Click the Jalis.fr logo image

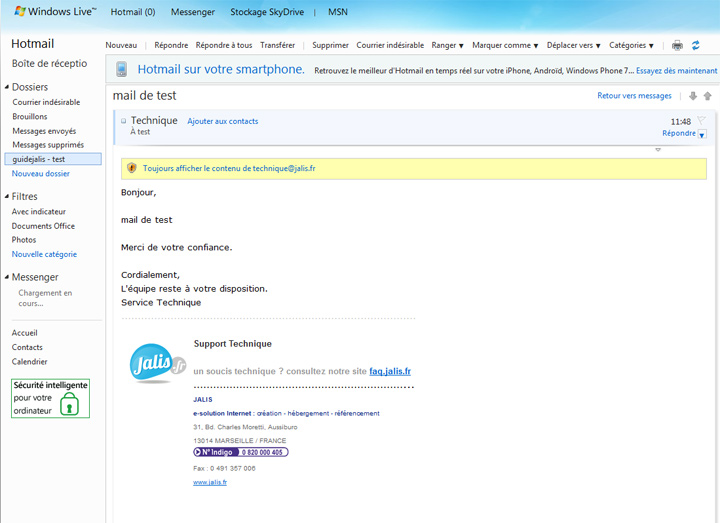(x=158, y=363)
